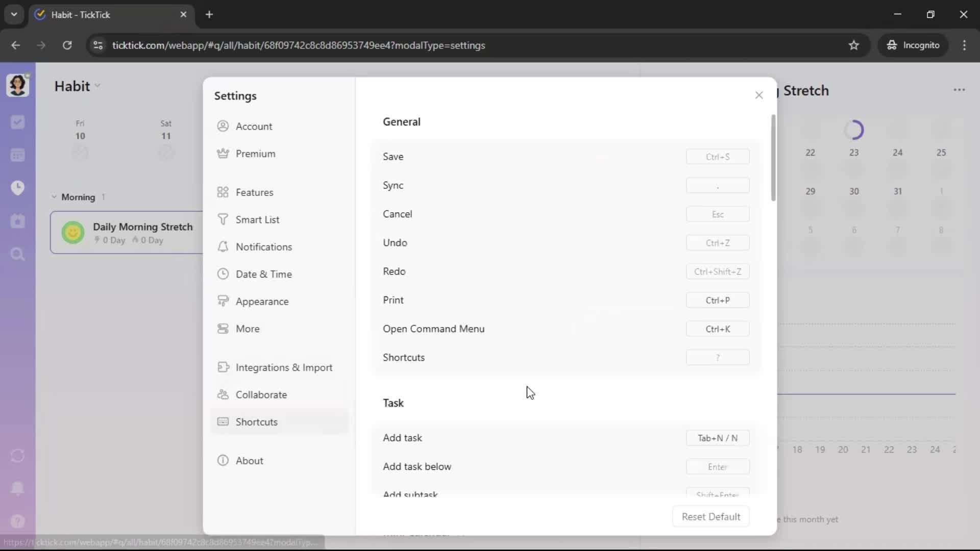Open the tab search dropdown in Chrome
Viewport: 980px width, 551px height.
(14, 14)
